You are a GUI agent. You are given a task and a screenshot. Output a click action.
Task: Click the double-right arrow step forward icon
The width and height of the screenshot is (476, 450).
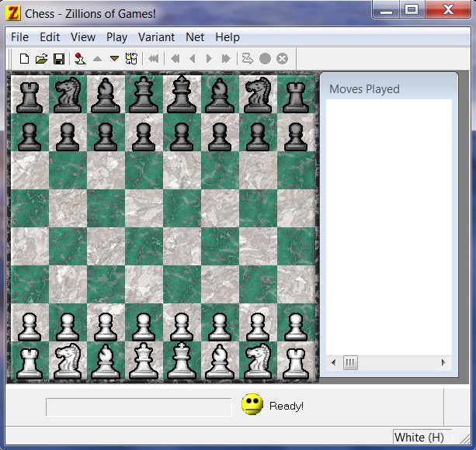click(x=226, y=58)
